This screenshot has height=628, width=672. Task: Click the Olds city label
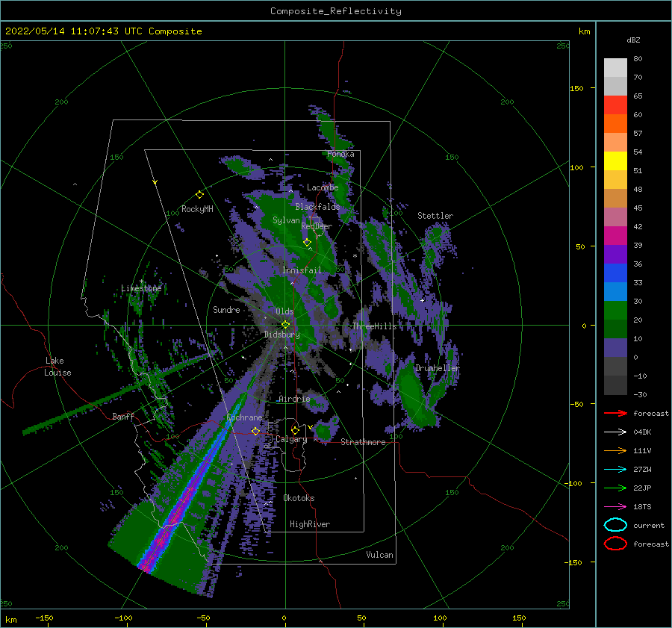click(x=284, y=311)
